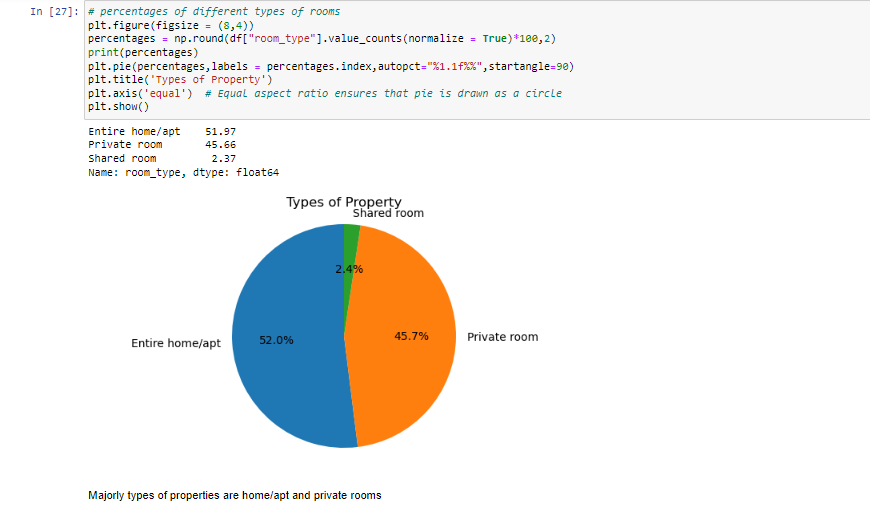Click the plt.pie code line
Screen dimensions: 870x517
[331, 67]
